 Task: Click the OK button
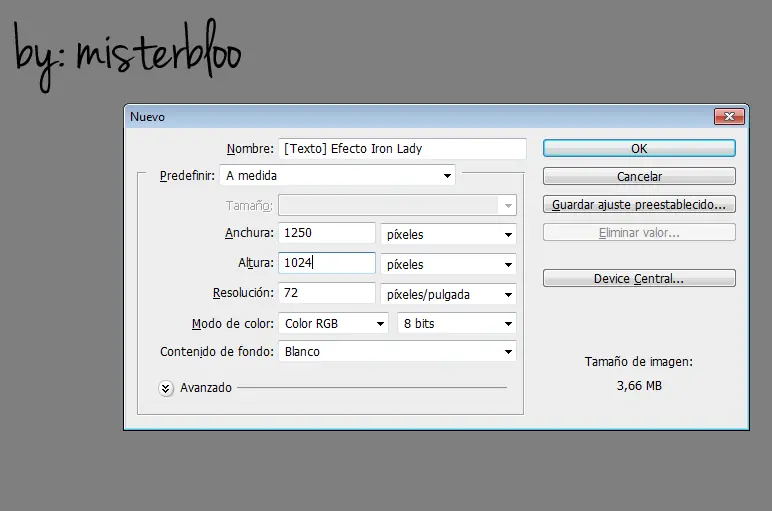(x=639, y=149)
